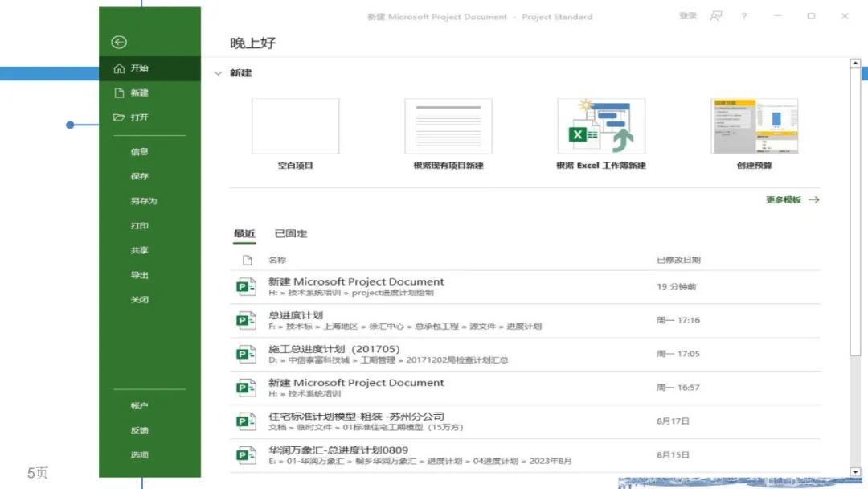Click the feedback person icon in title bar
The image size is (868, 489).
pos(716,16)
